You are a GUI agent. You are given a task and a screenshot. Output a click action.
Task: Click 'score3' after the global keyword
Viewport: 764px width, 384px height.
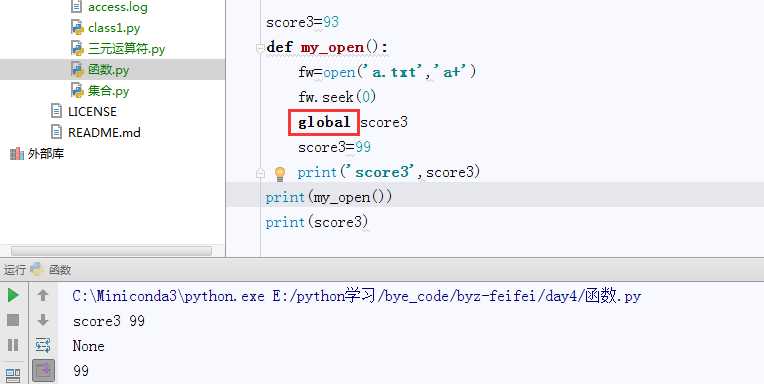pos(384,122)
